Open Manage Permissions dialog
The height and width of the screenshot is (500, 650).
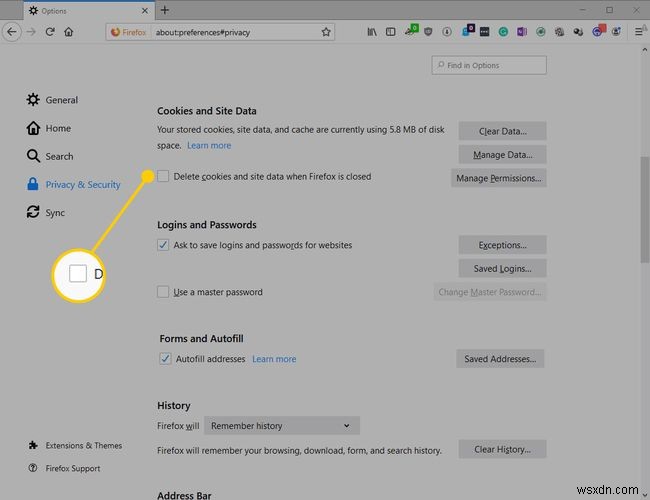(x=499, y=178)
